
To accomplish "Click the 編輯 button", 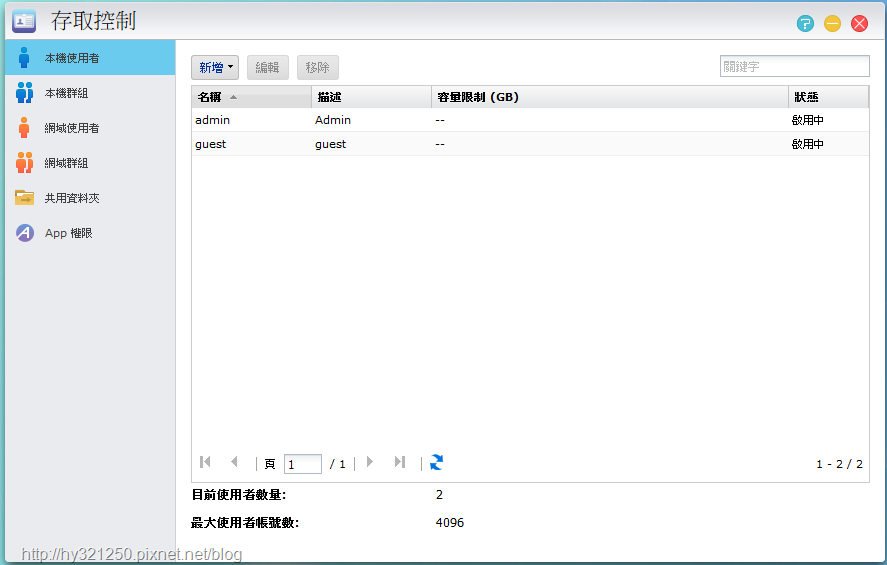I will [x=268, y=68].
